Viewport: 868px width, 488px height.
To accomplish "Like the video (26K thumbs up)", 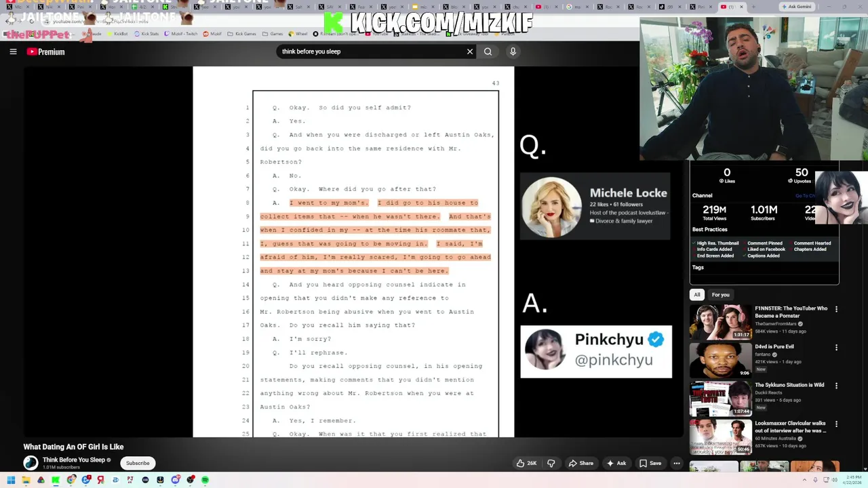I will [x=526, y=464].
